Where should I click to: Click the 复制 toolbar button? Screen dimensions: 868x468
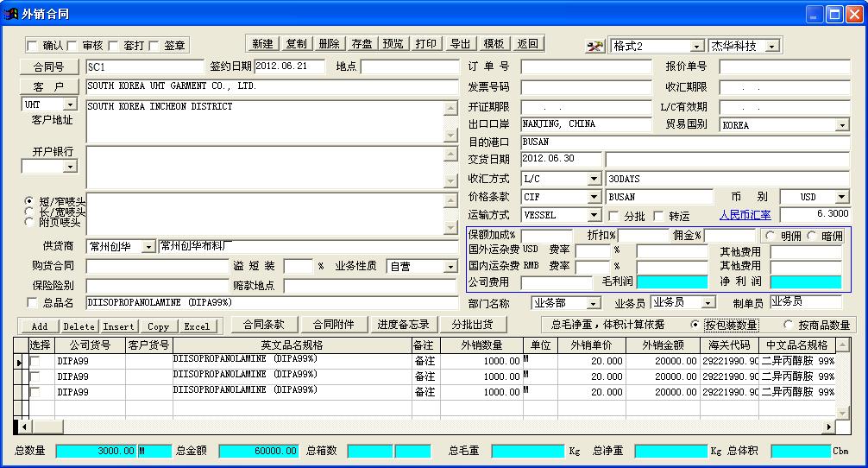[x=296, y=44]
